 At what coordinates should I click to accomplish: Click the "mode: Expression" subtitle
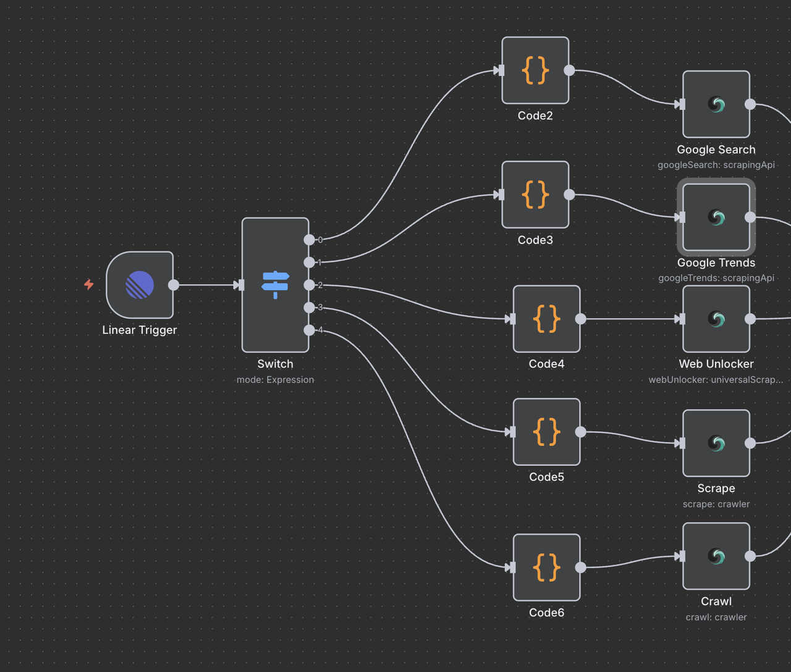[275, 380]
